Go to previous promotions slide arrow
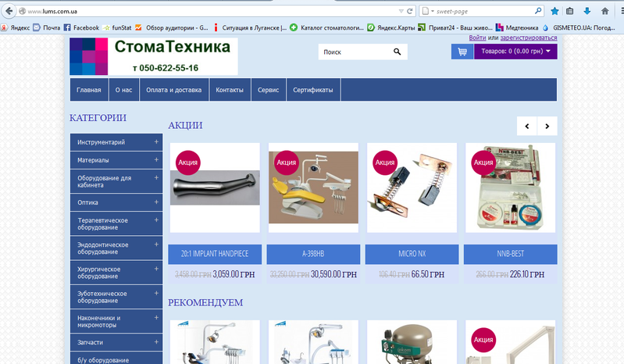 pyautogui.click(x=527, y=126)
